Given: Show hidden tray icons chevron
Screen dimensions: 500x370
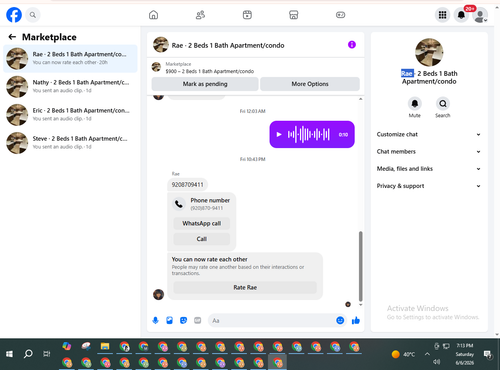Looking at the screenshot, I should point(427,354).
